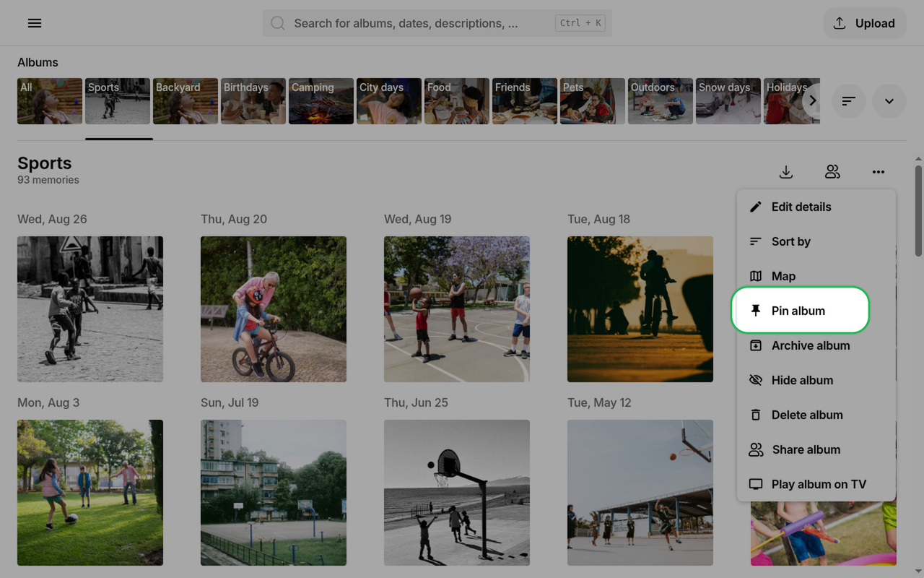Open the hamburger navigation menu
The width and height of the screenshot is (924, 578).
[34, 23]
